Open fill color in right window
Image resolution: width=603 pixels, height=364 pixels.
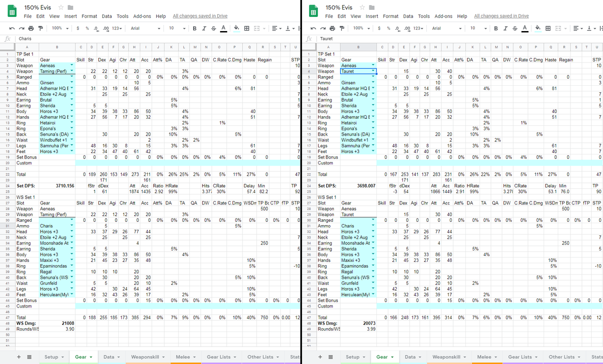pos(538,28)
